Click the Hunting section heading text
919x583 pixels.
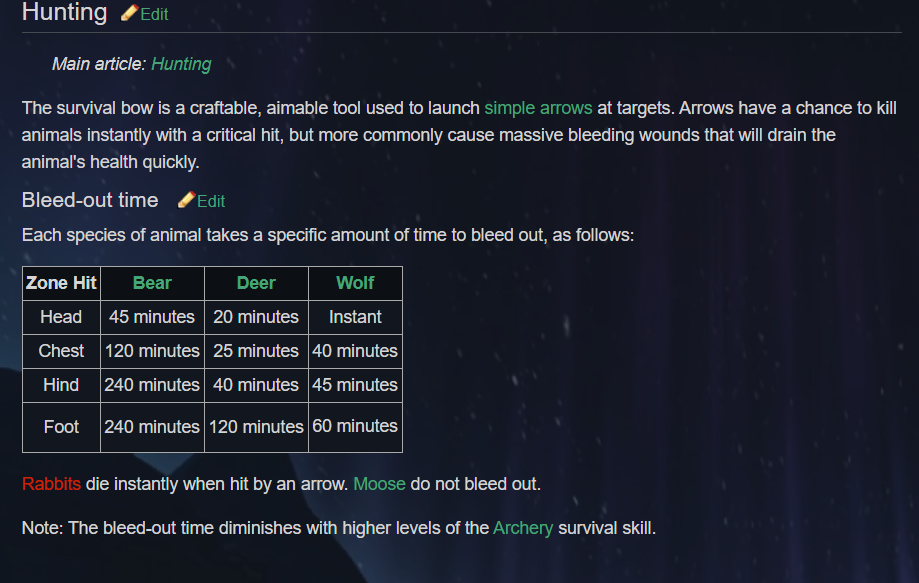coord(64,13)
